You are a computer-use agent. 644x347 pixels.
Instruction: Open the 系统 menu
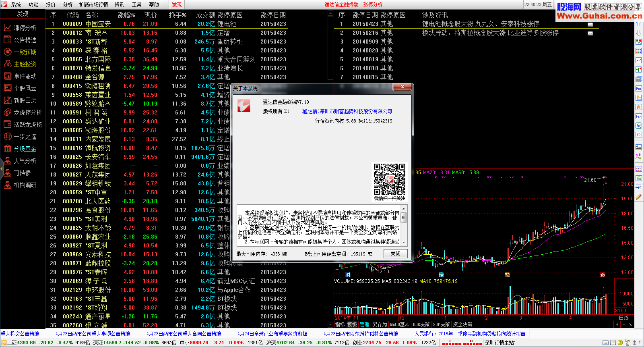16,4
